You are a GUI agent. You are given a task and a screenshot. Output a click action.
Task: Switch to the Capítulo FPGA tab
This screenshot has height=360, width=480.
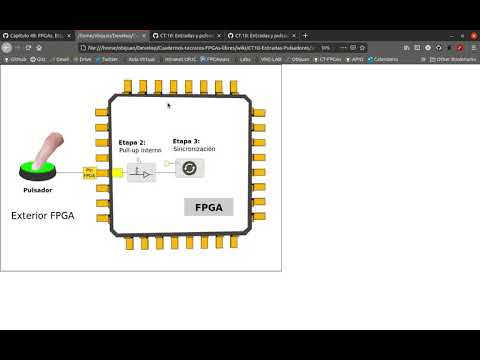click(x=37, y=36)
